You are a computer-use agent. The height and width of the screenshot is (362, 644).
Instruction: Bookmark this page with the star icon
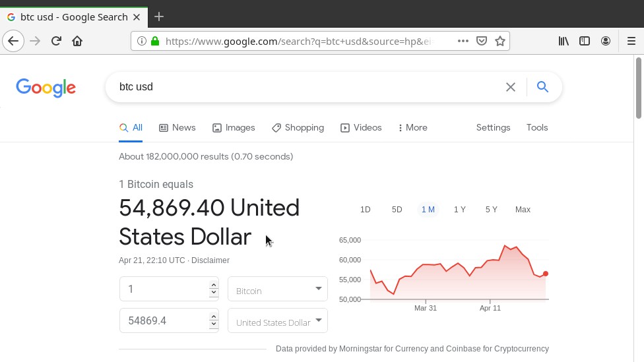click(x=500, y=41)
